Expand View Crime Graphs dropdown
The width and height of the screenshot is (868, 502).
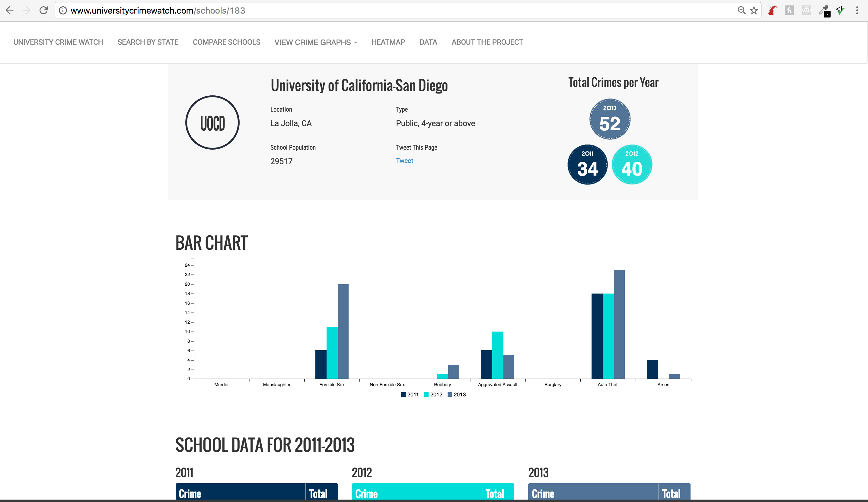315,42
